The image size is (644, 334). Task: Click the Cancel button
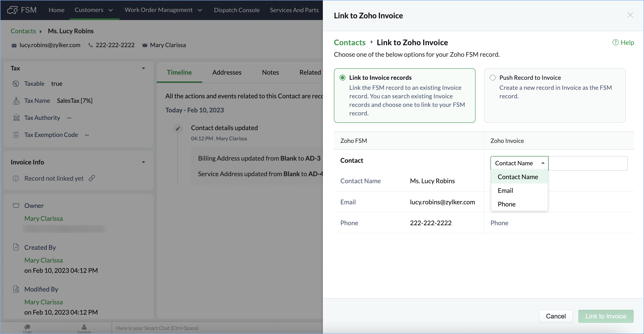tap(556, 316)
